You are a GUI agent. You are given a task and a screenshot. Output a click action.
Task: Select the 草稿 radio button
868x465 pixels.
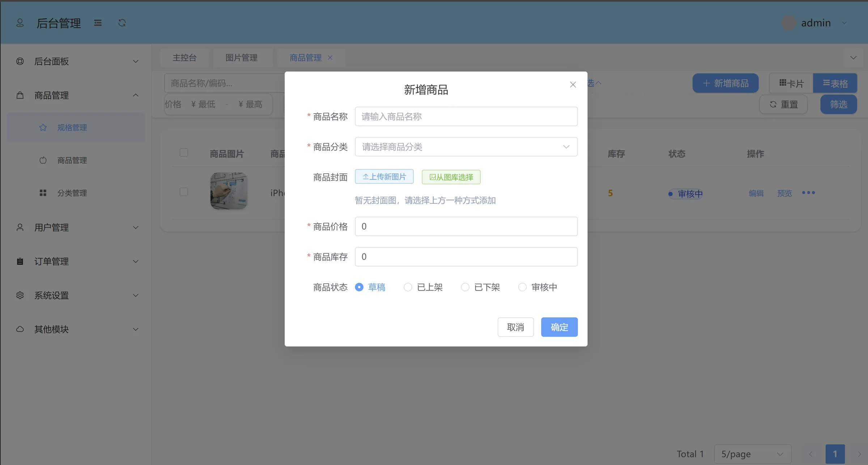pos(359,287)
